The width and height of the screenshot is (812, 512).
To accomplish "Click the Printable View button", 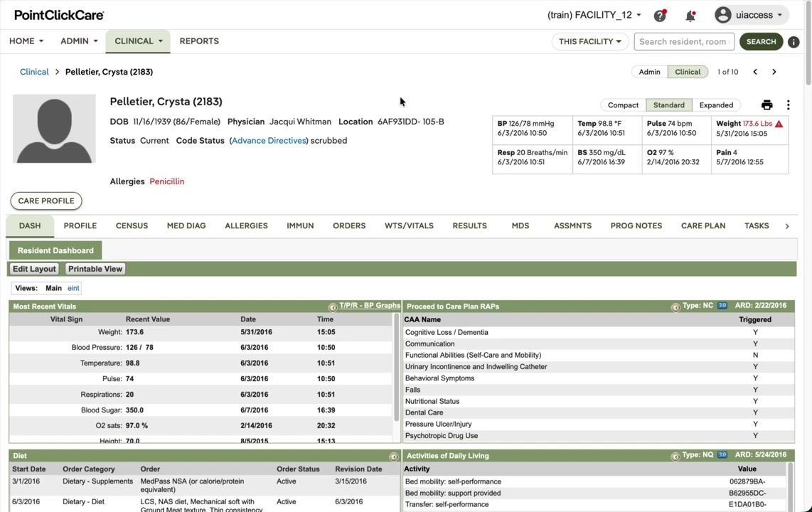I will [x=95, y=270].
